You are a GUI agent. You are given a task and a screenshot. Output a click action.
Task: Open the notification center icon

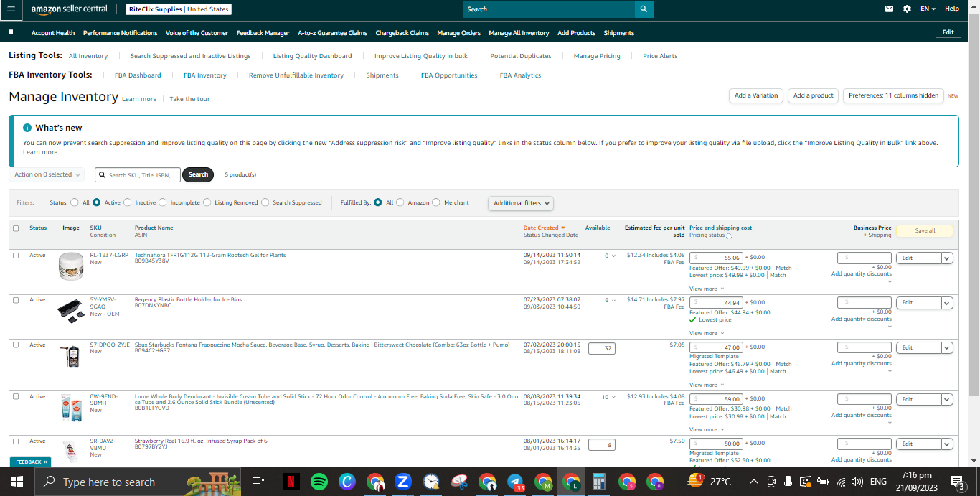coord(956,482)
